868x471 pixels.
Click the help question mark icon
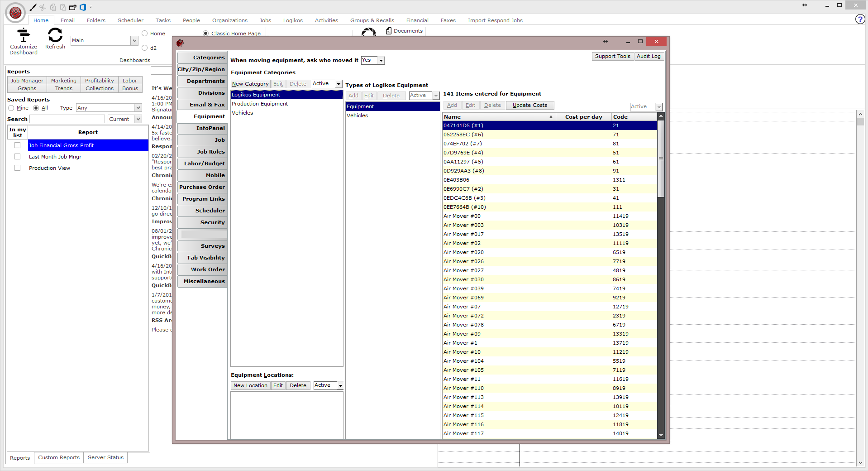pos(860,19)
